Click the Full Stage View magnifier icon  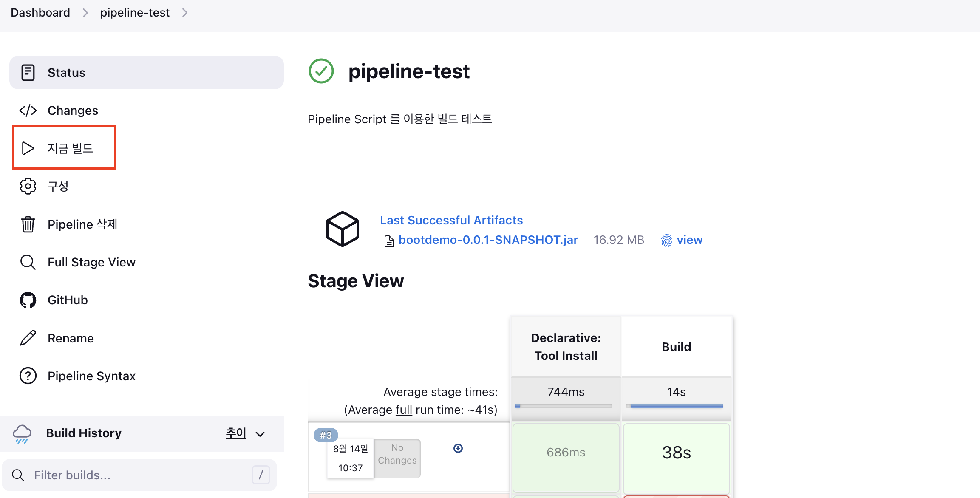point(28,262)
